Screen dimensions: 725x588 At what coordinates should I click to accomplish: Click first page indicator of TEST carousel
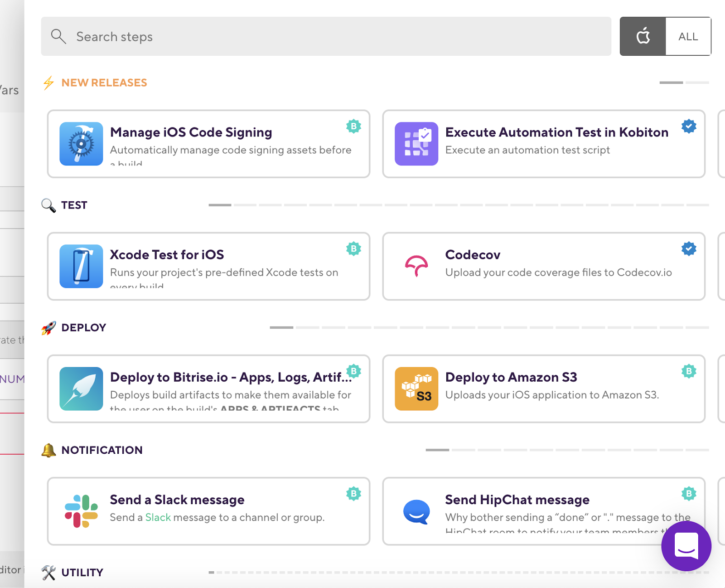220,205
